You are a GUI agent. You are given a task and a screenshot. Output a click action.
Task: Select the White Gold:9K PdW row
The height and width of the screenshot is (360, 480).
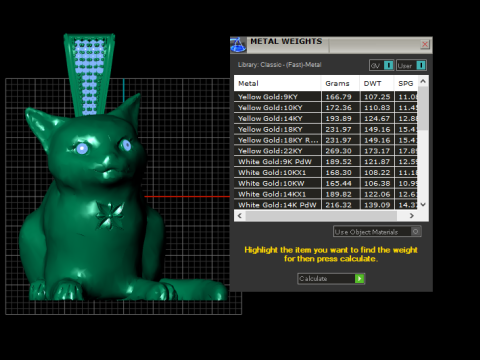click(x=326, y=162)
